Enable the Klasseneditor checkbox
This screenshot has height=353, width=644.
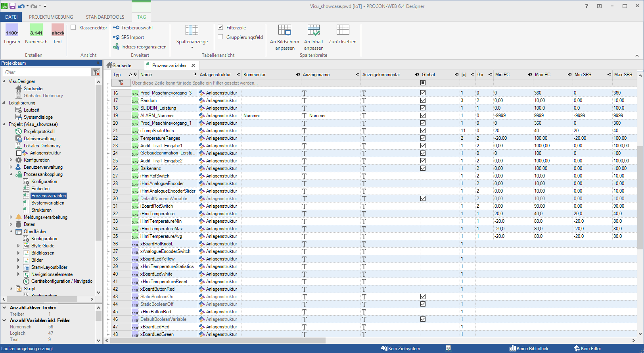(73, 28)
